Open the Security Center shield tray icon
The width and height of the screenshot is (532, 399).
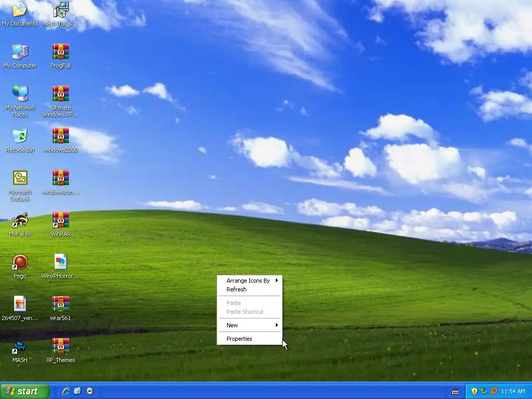(474, 391)
